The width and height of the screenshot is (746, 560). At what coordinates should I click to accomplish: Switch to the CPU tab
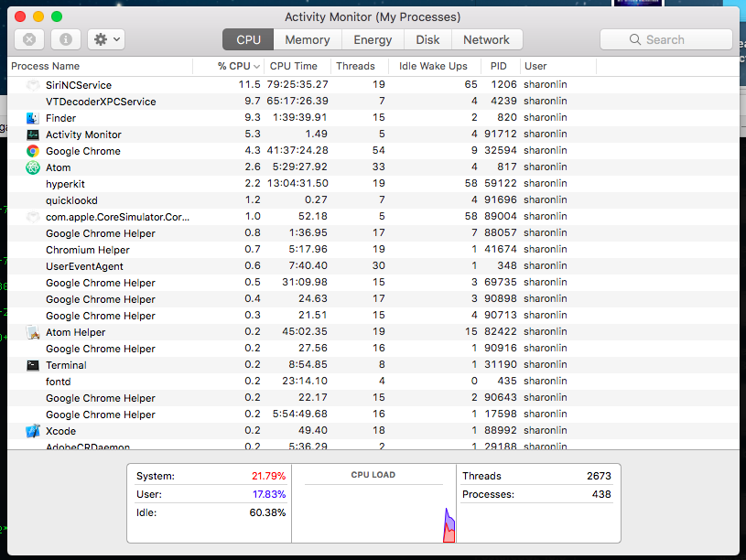click(248, 39)
